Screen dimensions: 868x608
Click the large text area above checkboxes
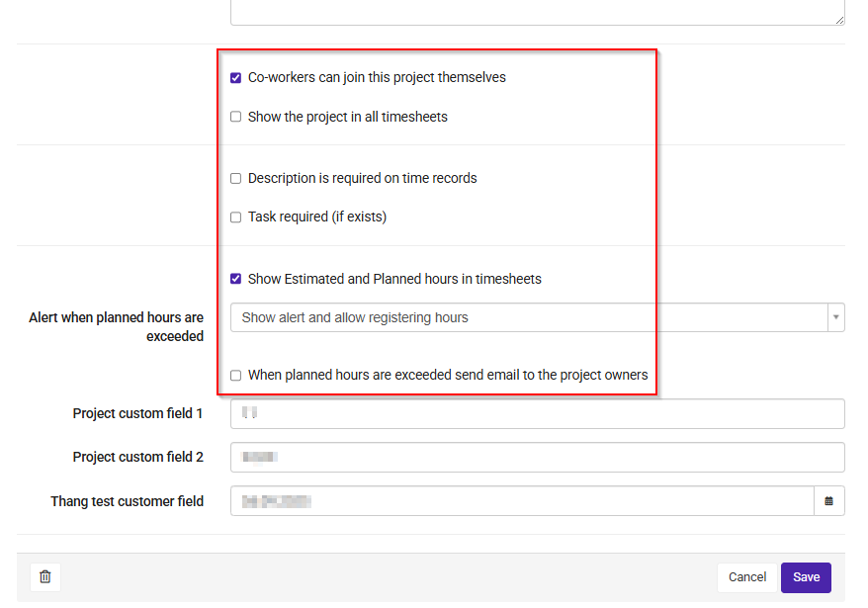(538, 12)
